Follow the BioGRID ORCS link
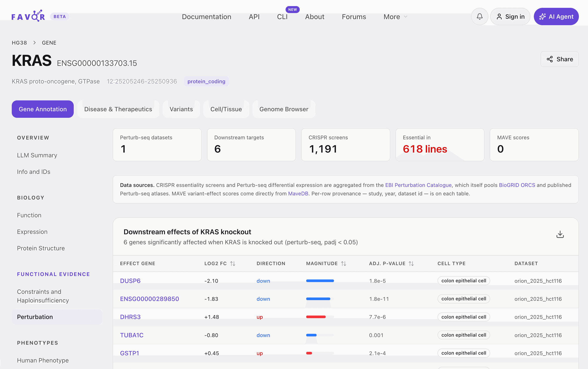 [x=517, y=185]
